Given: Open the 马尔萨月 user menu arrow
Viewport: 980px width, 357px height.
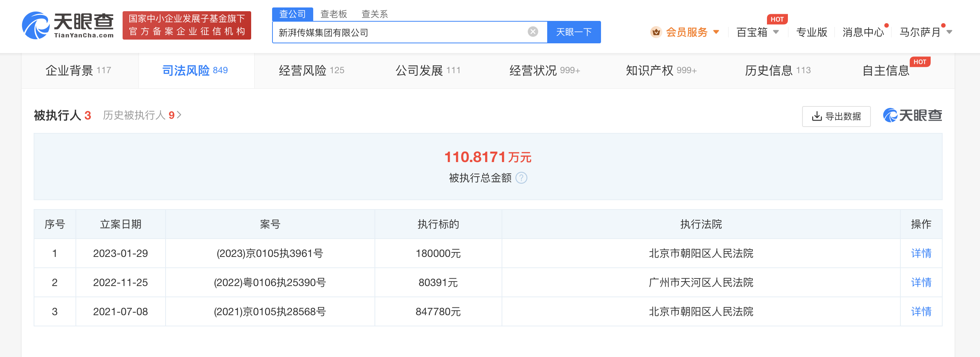Looking at the screenshot, I should point(949,32).
